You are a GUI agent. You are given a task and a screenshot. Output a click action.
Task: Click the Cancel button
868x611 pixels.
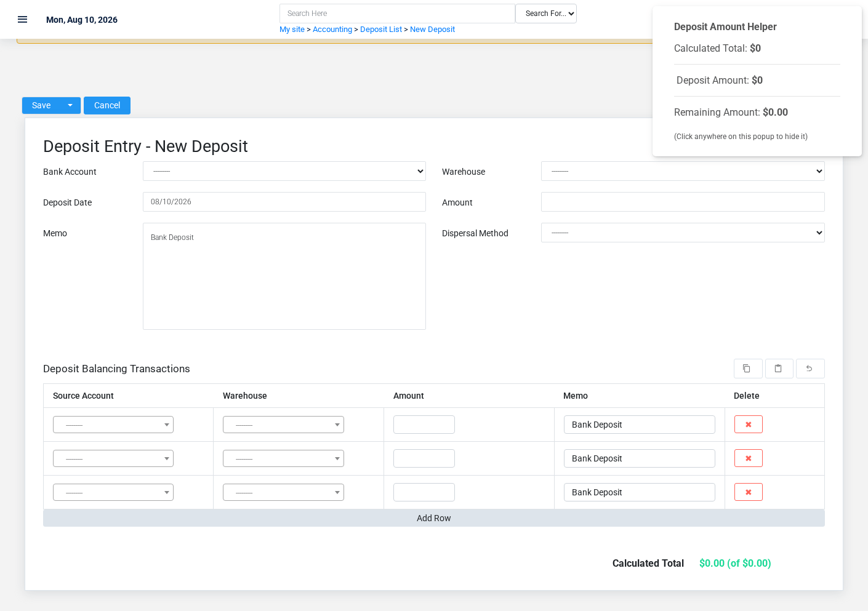pyautogui.click(x=107, y=105)
